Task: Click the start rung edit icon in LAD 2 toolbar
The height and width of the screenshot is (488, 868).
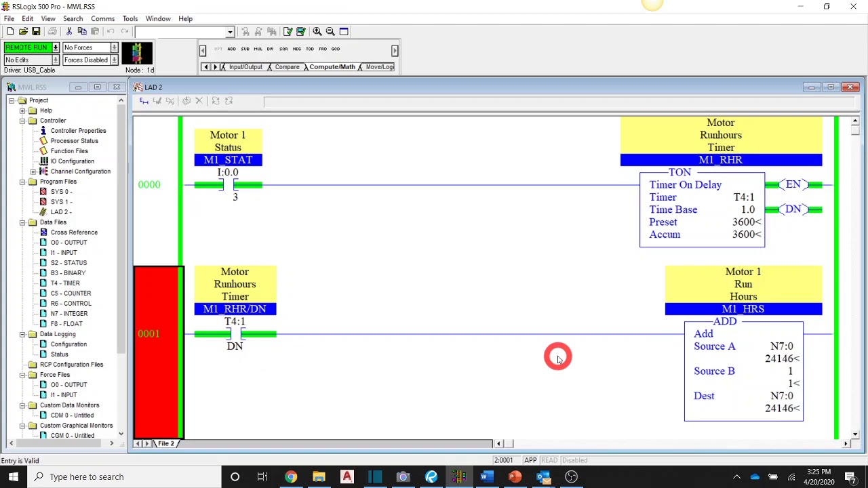Action: tap(144, 101)
